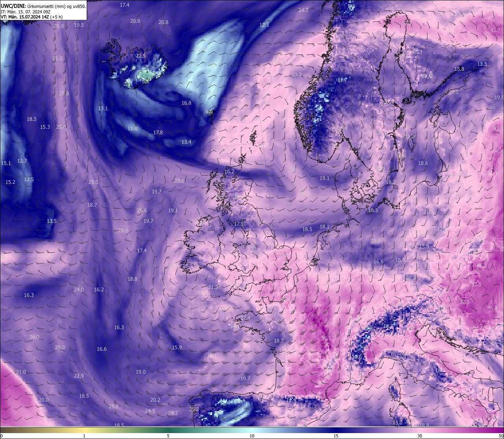Click the 22.4 value near Brittany
The height and width of the screenshot is (439, 504).
pyautogui.click(x=245, y=318)
